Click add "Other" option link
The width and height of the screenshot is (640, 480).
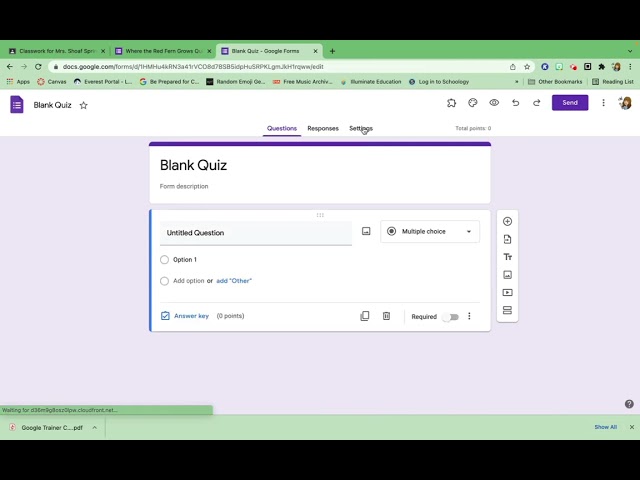[x=234, y=281]
